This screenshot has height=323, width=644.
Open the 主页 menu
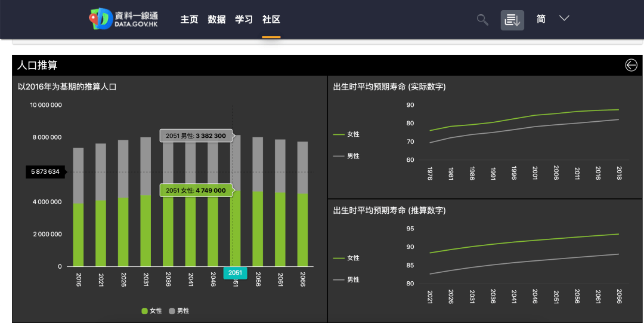point(189,19)
